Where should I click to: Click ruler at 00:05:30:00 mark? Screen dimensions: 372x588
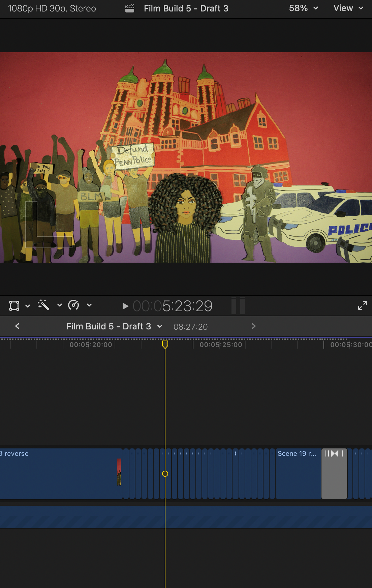click(351, 345)
